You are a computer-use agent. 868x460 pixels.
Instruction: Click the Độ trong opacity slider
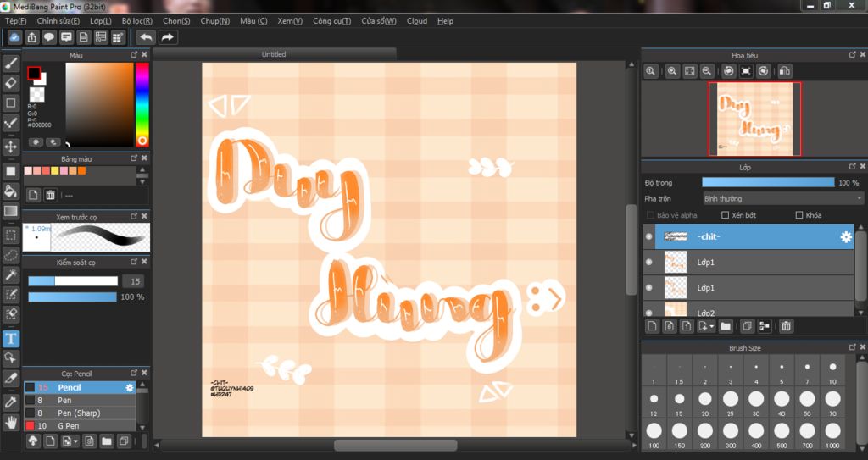[768, 183]
